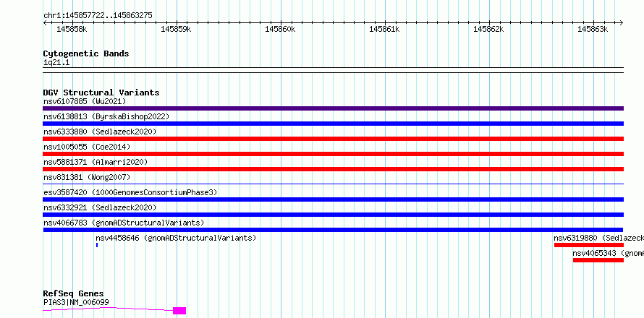Image resolution: width=644 pixels, height=318 pixels.
Task: Click the 145863k ruler position
Action: click(x=593, y=29)
